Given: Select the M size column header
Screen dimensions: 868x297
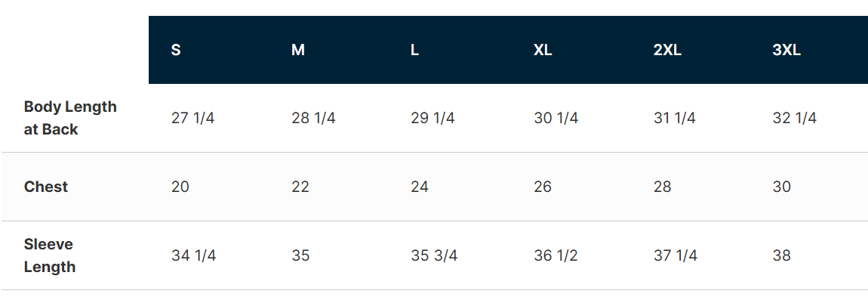Looking at the screenshot, I should [298, 50].
